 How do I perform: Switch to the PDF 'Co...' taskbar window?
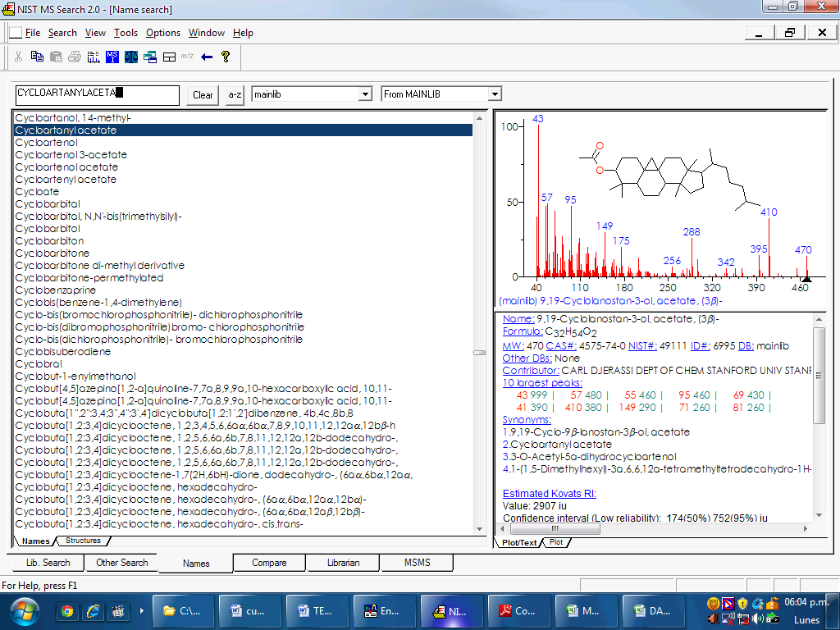(x=518, y=611)
